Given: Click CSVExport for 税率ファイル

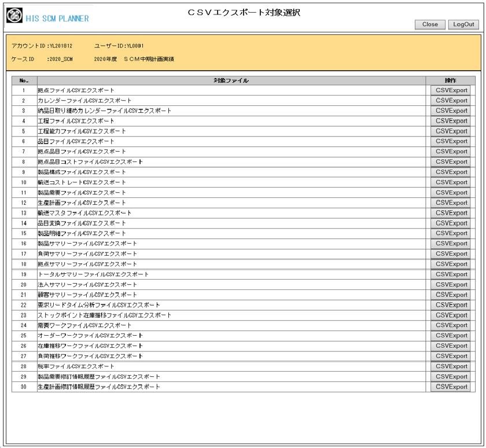Looking at the screenshot, I should [x=450, y=366].
